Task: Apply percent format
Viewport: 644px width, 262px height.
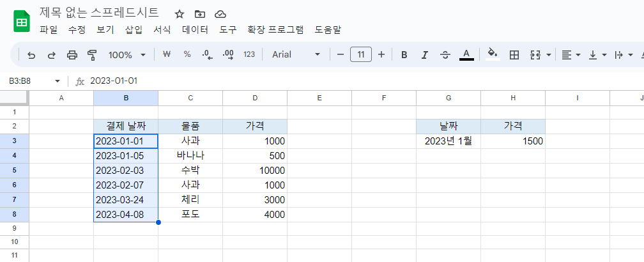Action: [187, 54]
